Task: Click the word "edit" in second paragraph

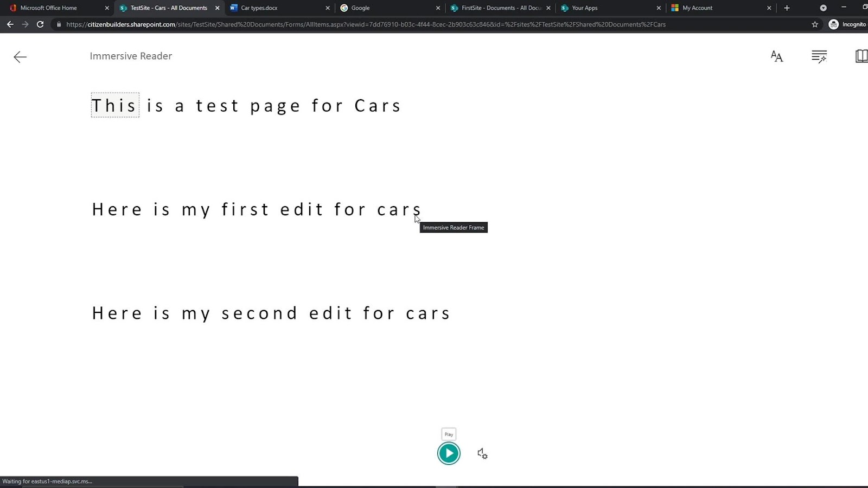Action: (302, 209)
